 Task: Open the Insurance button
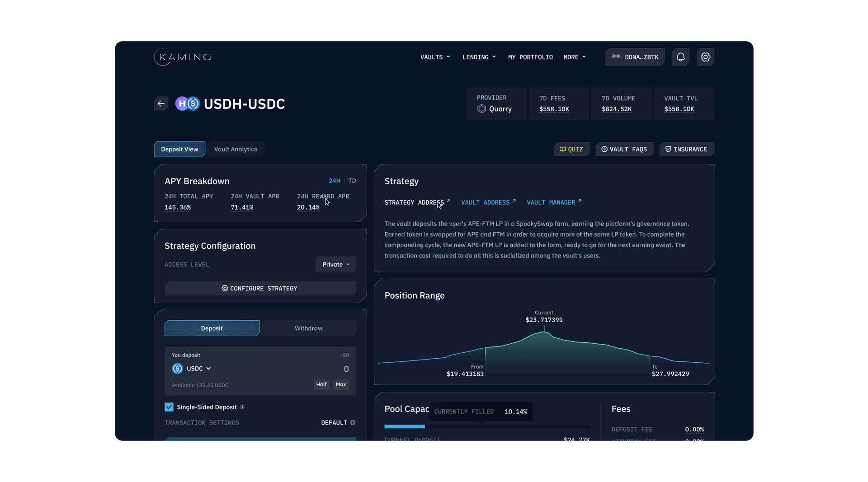[686, 149]
